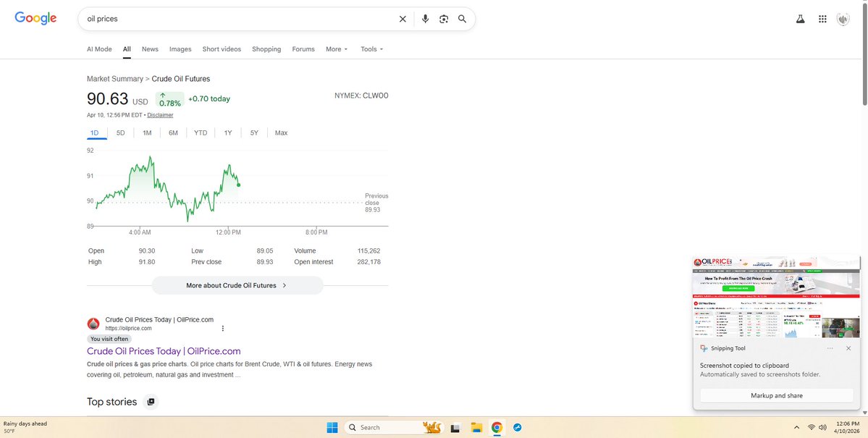Click the 0.78% gain badge
Screen dimensions: 868x438
pos(169,100)
